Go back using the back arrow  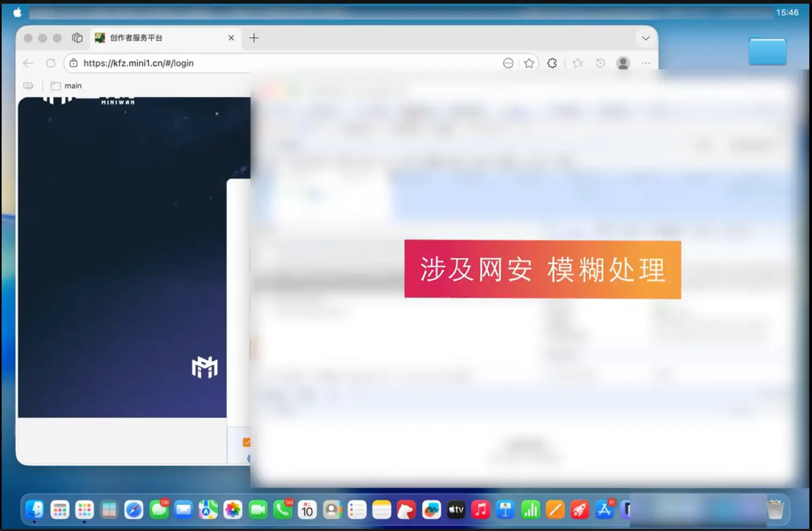(x=29, y=63)
